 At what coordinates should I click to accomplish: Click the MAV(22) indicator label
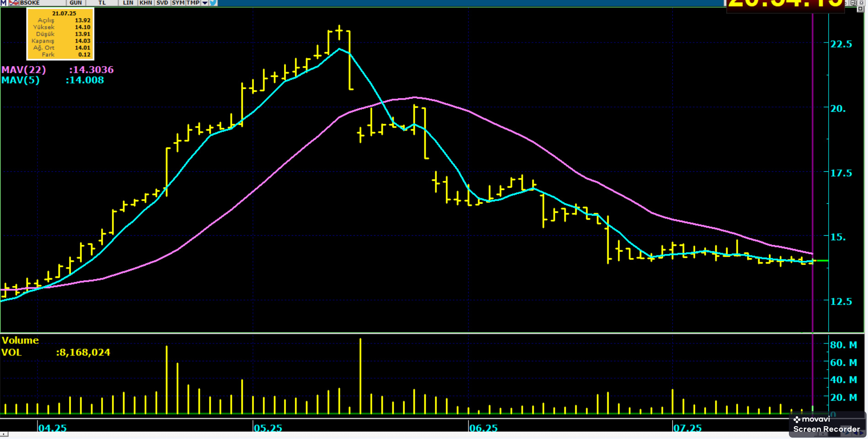pyautogui.click(x=24, y=70)
